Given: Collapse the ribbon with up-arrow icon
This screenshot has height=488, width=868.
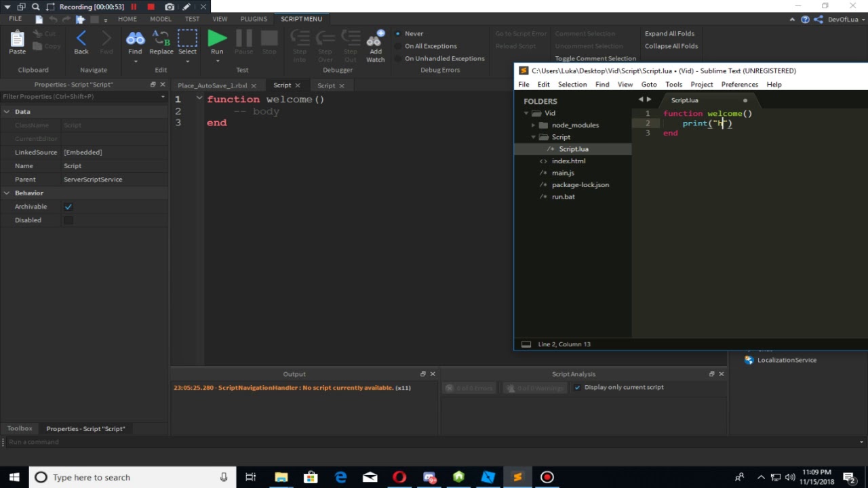Looking at the screenshot, I should [793, 20].
